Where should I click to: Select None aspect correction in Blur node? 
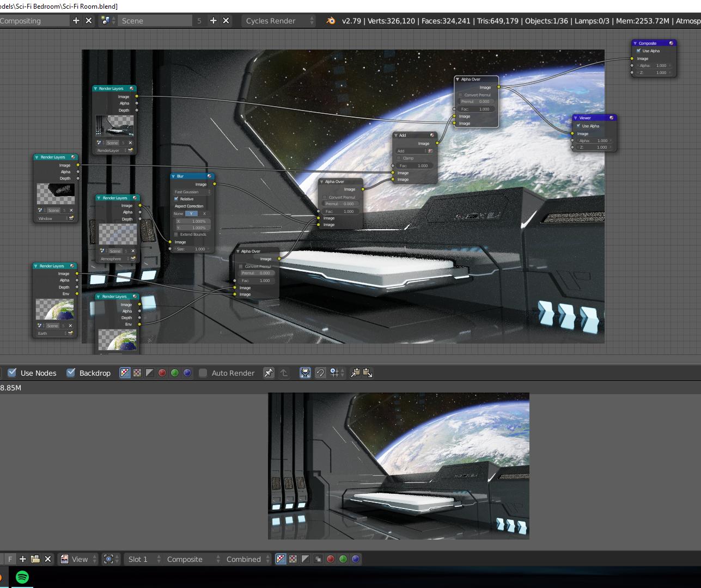point(179,213)
